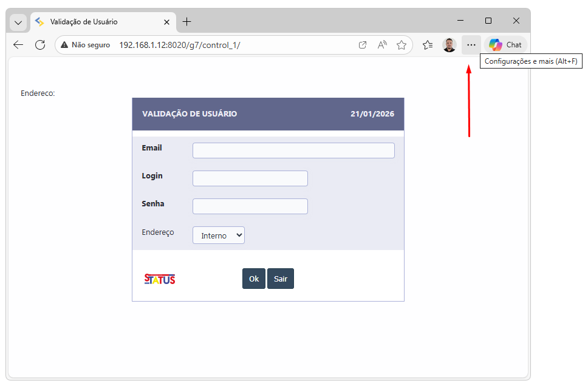The image size is (588, 389).
Task: Open a new tab with plus button
Action: (186, 22)
